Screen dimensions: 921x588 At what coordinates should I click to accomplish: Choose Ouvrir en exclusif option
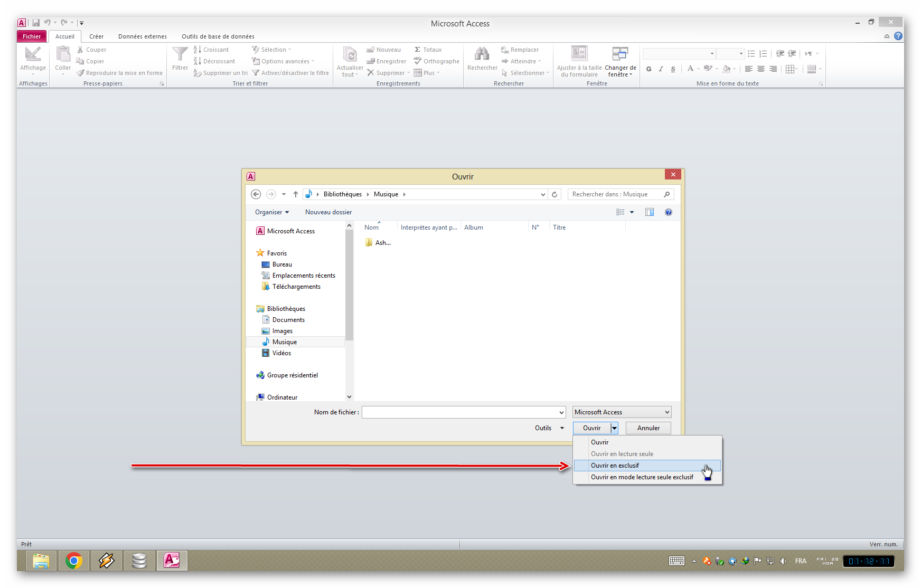point(615,466)
